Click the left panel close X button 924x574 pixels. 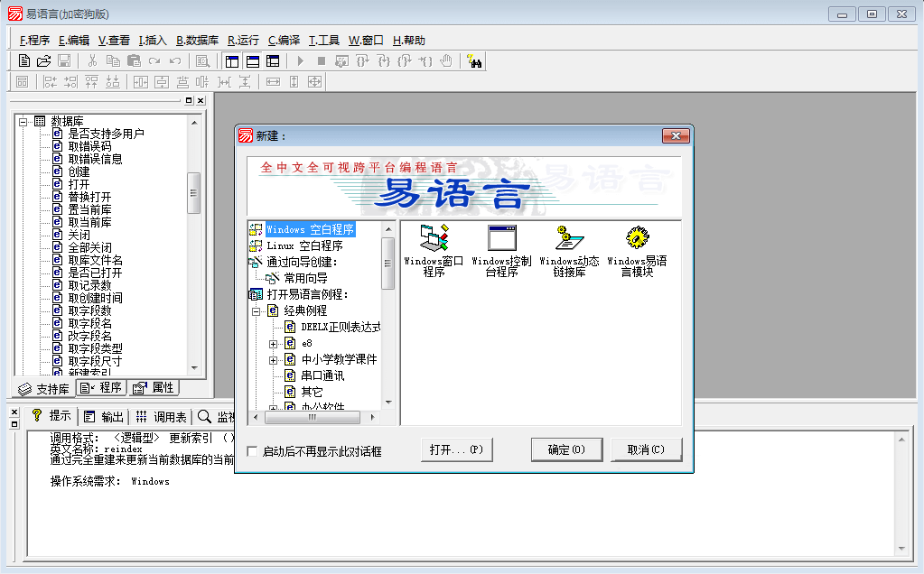201,101
